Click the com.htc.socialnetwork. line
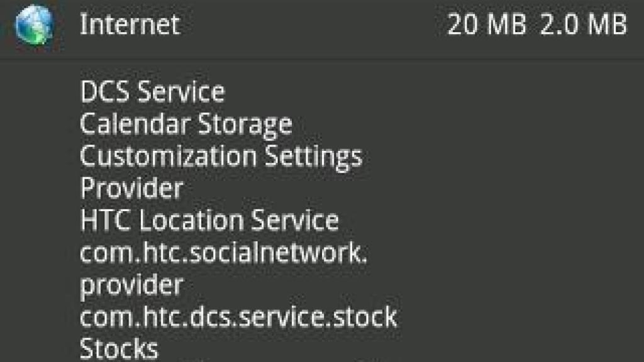The image size is (644, 362). coord(223,253)
